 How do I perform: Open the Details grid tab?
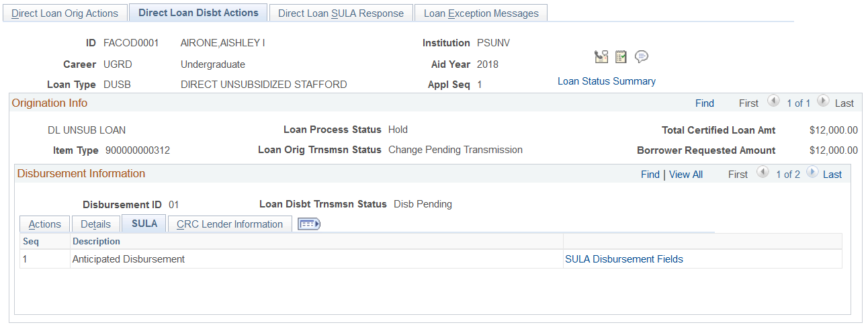pos(95,224)
